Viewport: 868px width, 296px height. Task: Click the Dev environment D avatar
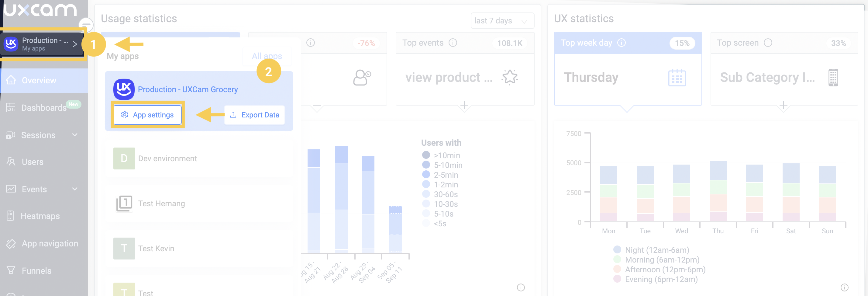(124, 158)
